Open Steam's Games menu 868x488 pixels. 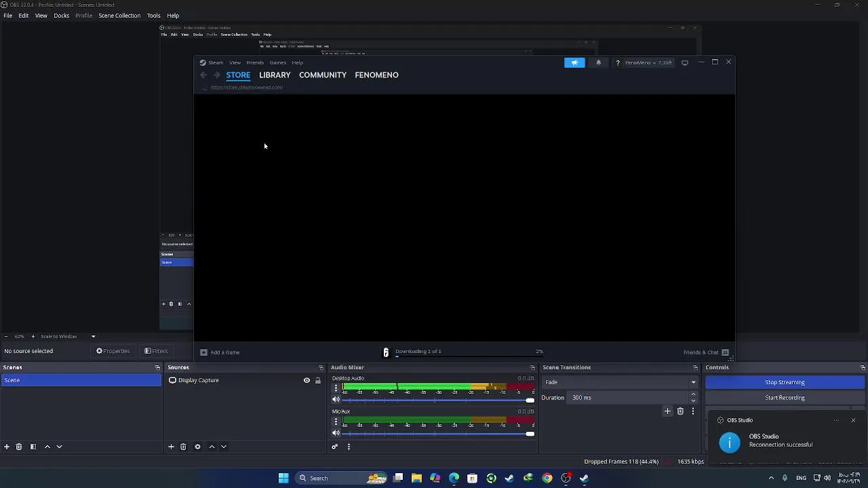click(x=277, y=62)
